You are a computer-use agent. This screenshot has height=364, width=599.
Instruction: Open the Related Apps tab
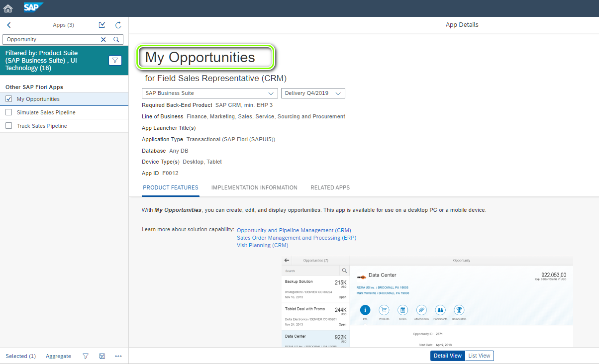pyautogui.click(x=330, y=187)
